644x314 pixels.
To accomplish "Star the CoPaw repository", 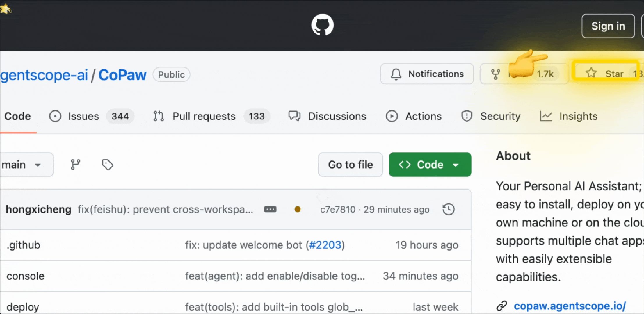I will [x=606, y=74].
